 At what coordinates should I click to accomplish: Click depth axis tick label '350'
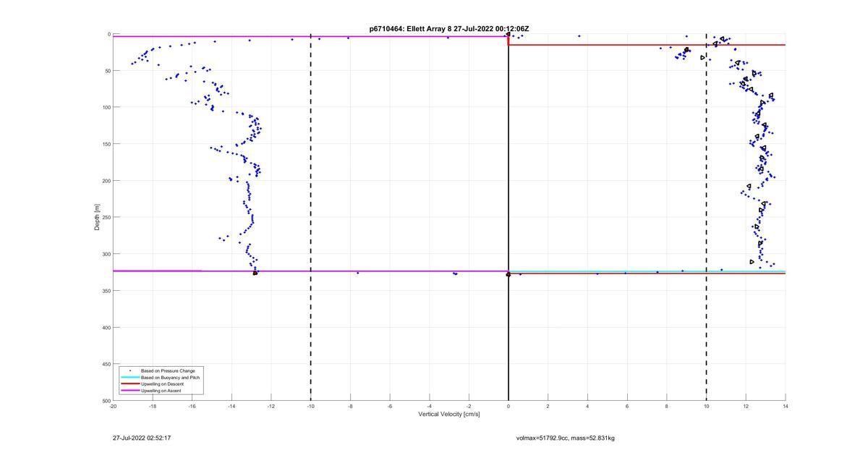pyautogui.click(x=106, y=291)
